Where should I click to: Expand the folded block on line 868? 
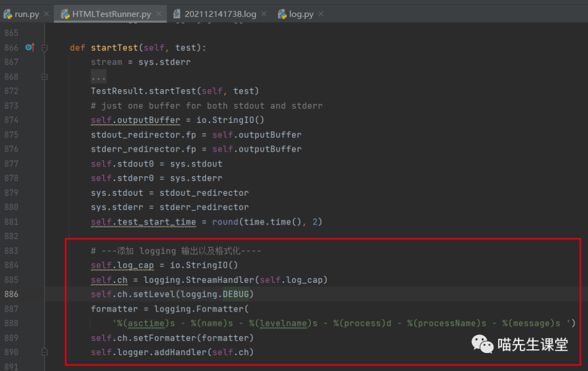click(x=45, y=77)
